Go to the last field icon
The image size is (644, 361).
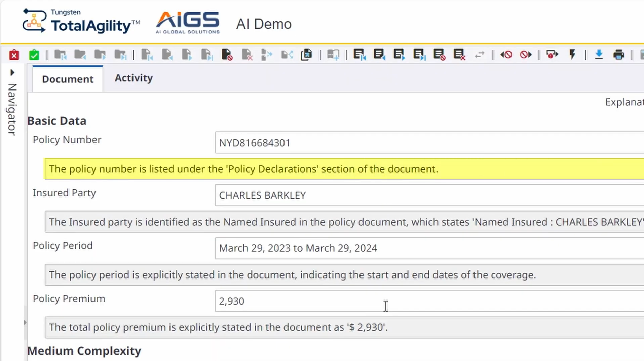click(419, 55)
